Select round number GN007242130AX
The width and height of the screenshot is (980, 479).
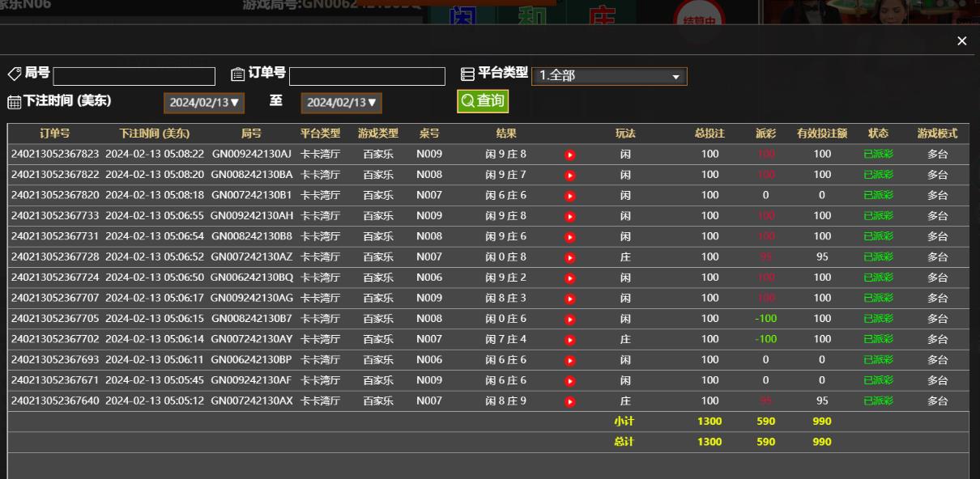pos(252,401)
